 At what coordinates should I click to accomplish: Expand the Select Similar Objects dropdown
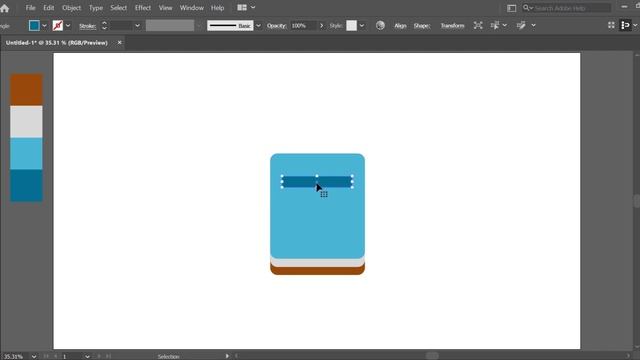pos(505,25)
